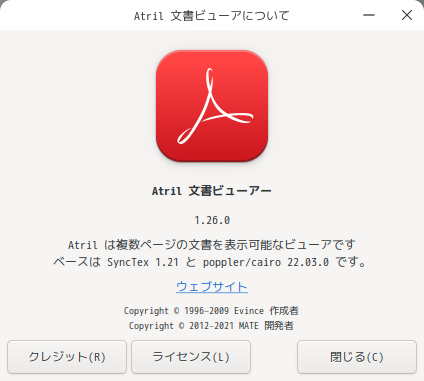Screen dimensions: 424x381
Task: Click the Atril は複数ページの文書 description line
Action: click(x=212, y=245)
